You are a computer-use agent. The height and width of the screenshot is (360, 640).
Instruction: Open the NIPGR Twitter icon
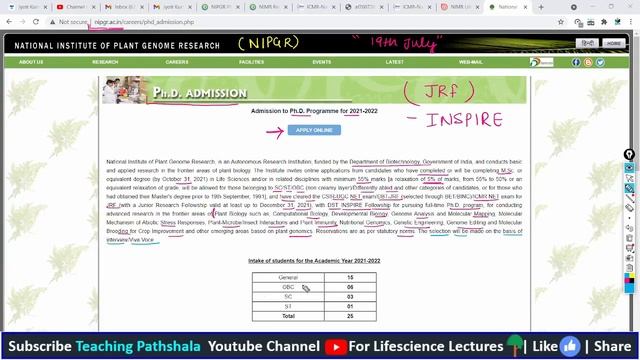[x=600, y=62]
